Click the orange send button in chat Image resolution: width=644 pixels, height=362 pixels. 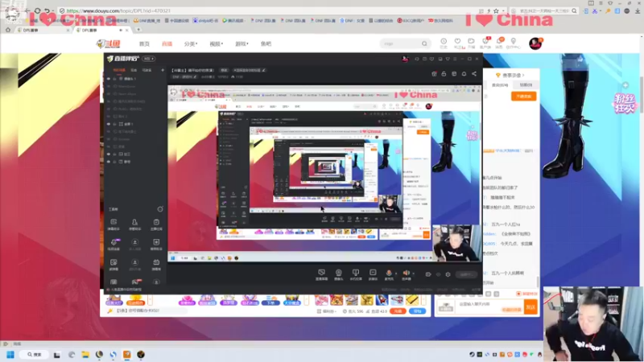point(530,306)
